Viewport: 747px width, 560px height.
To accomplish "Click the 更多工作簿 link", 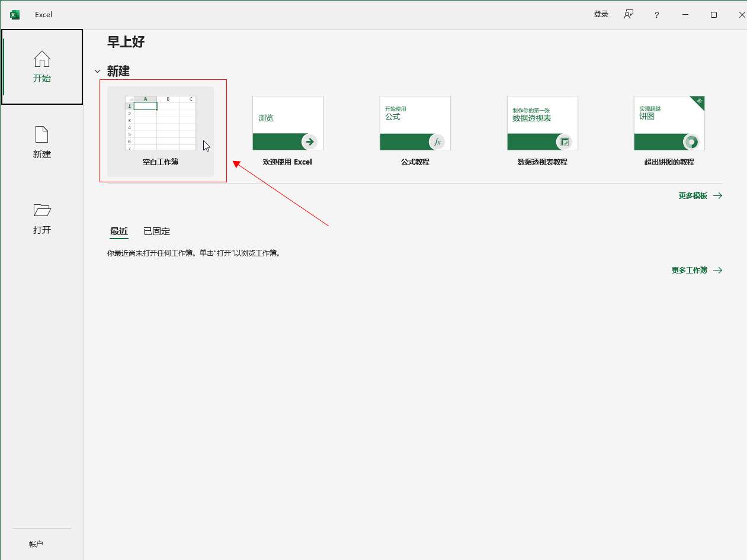I will [697, 270].
